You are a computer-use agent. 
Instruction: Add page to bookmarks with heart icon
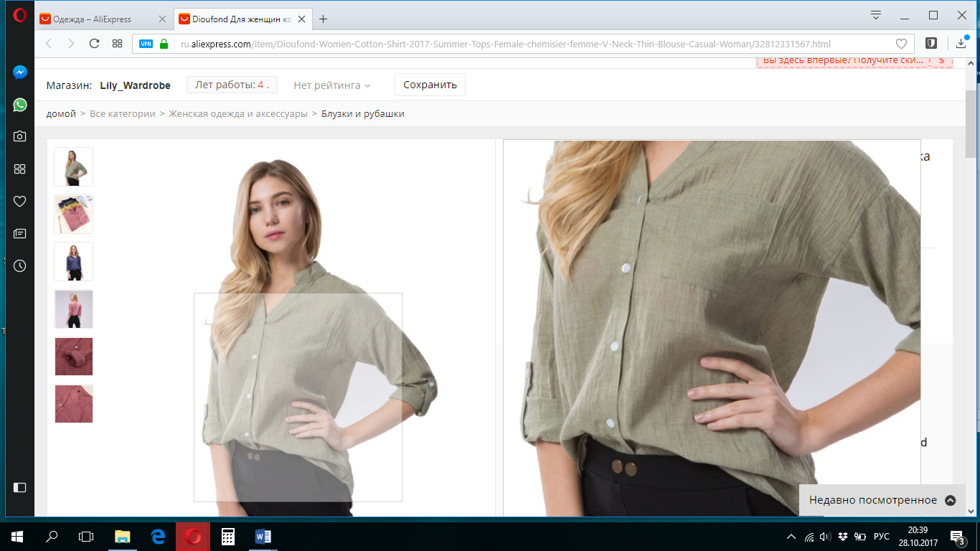(901, 44)
